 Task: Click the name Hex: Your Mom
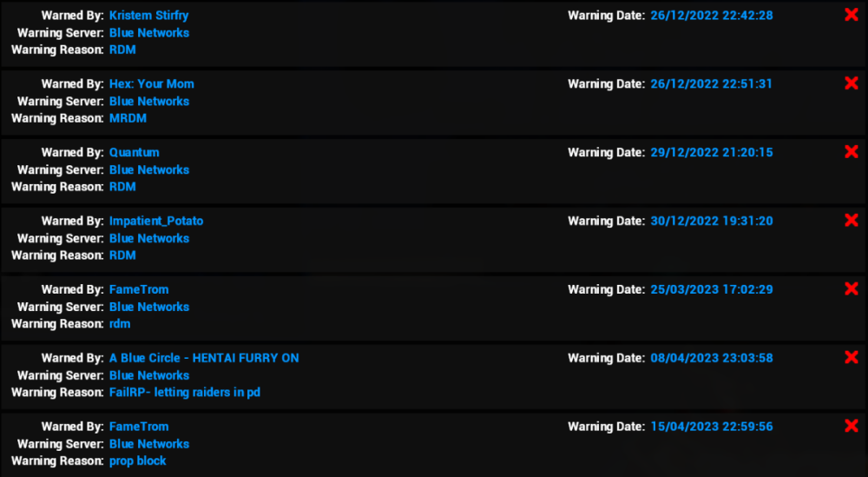point(151,84)
